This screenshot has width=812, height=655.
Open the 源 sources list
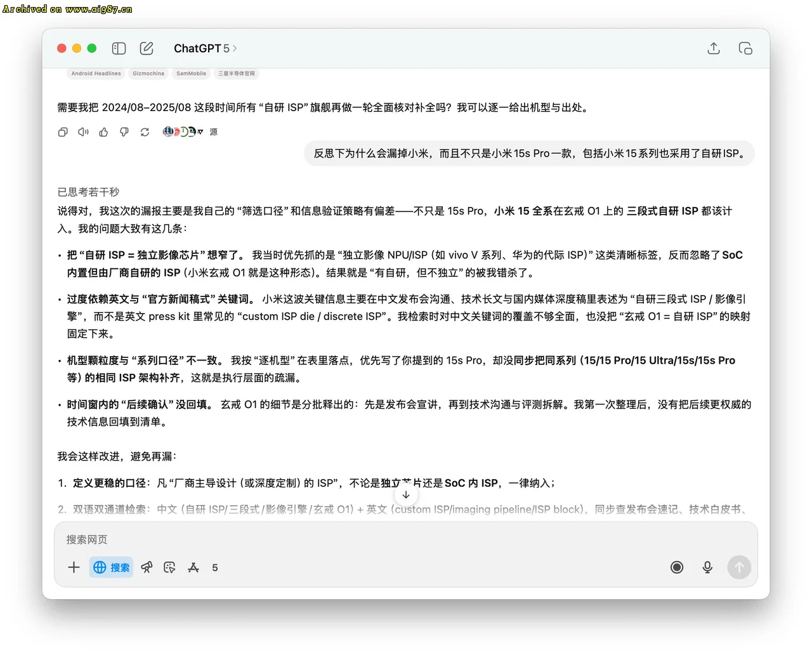[214, 132]
